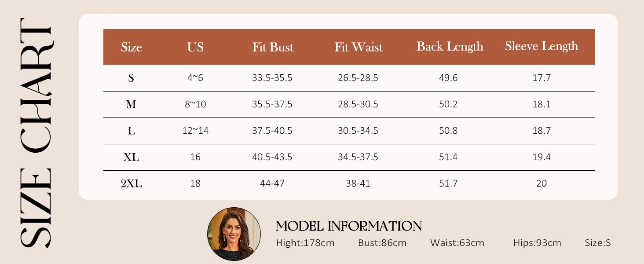Screen dimensions: 644x264
Task: Select the Bust:86cm model measurement
Action: (x=382, y=243)
